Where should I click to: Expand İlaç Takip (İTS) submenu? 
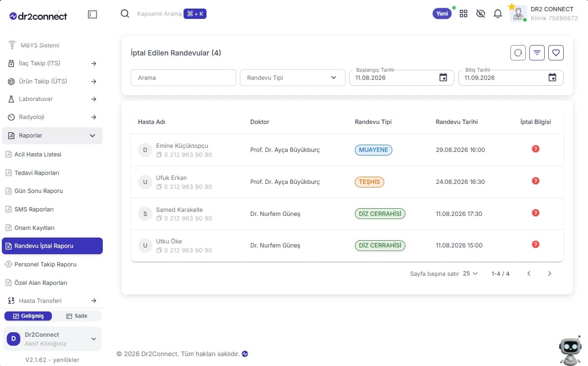click(x=52, y=64)
